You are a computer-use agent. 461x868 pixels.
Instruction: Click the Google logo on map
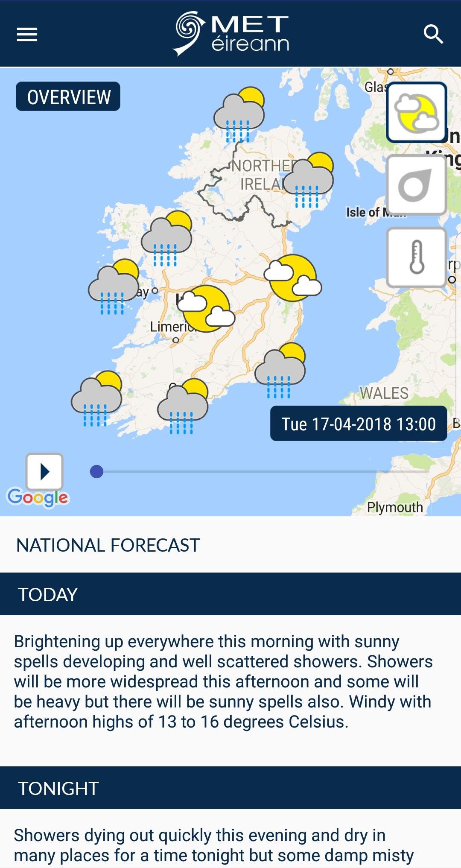(x=38, y=497)
